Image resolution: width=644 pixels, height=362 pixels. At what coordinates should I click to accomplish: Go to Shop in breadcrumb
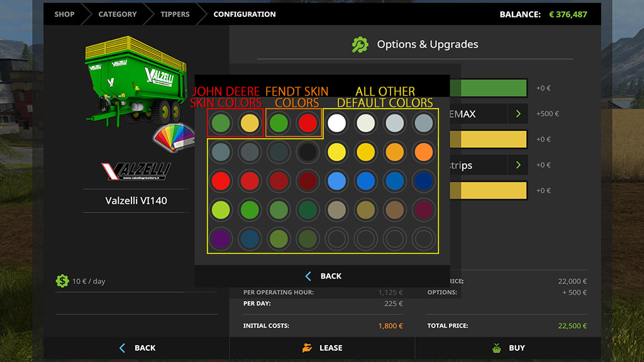[64, 14]
